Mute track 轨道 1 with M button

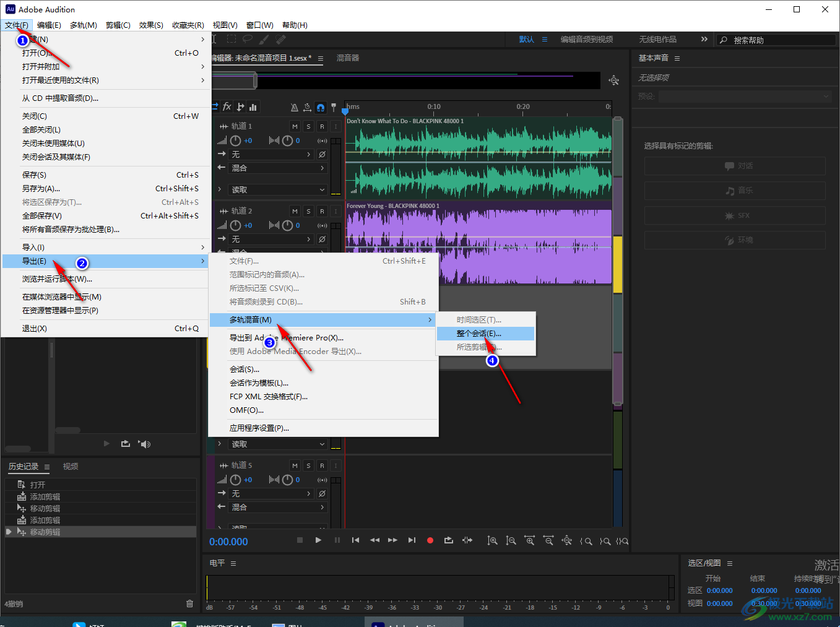point(295,126)
